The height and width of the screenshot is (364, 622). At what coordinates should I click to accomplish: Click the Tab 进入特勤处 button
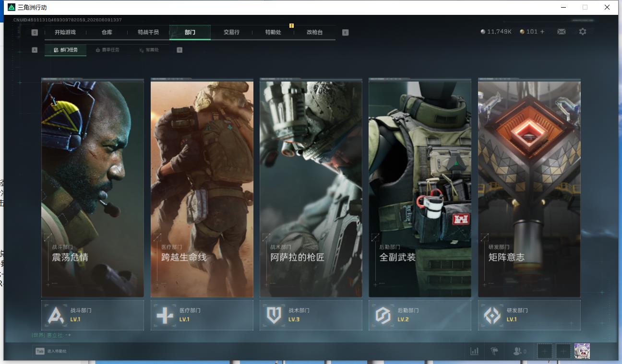click(50, 352)
